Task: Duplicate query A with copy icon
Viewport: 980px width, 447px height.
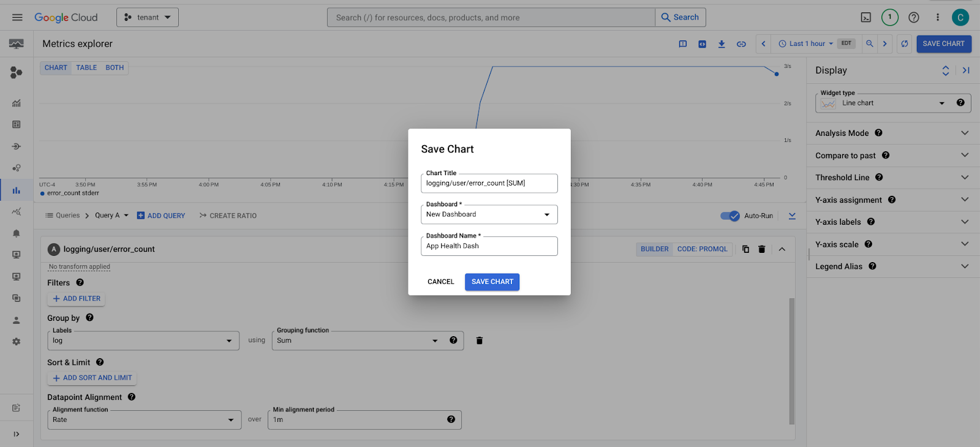Action: click(745, 249)
